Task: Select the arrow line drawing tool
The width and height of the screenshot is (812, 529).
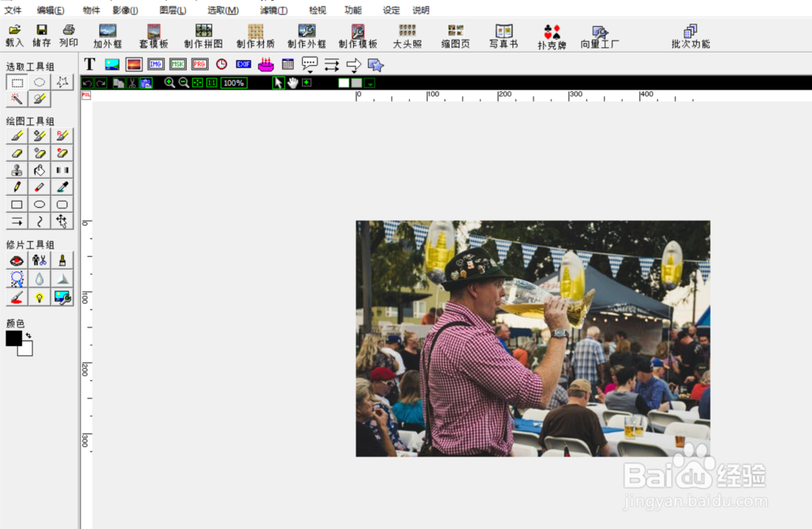Action: tap(17, 221)
